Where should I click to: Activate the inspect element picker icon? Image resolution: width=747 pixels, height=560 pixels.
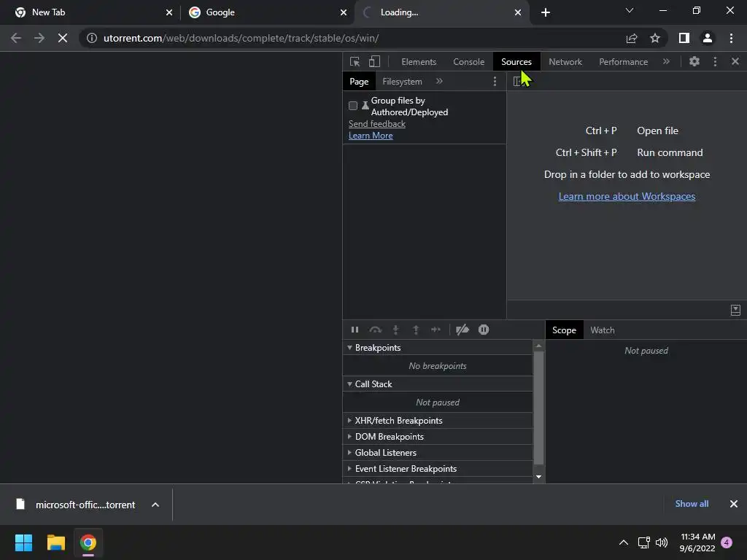(x=355, y=61)
